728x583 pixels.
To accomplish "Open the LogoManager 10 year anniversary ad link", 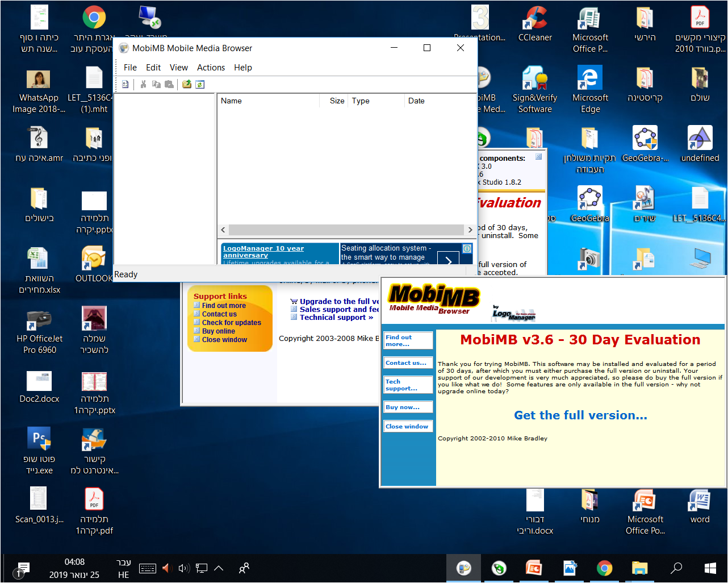I will click(x=263, y=252).
